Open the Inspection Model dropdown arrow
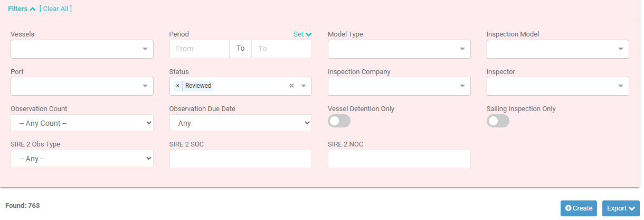 (x=621, y=49)
